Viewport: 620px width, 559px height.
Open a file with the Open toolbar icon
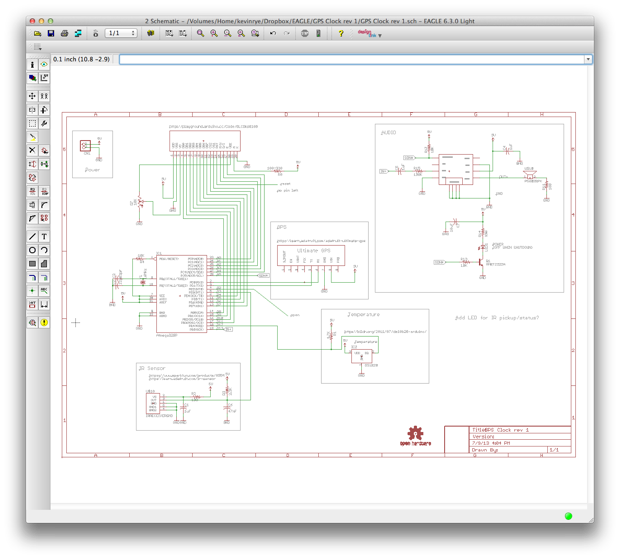tap(38, 34)
